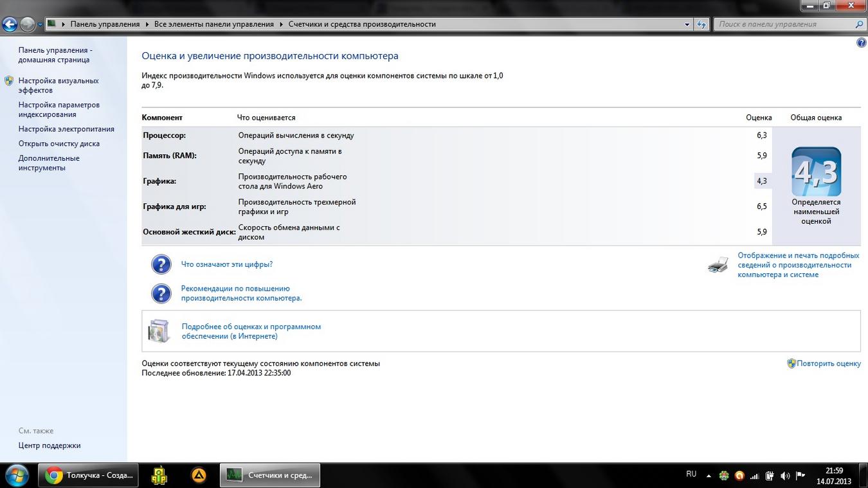Viewport: 868px width, 488px height.
Task: Open 'Настройка параметров индексирования'
Action: [x=59, y=109]
